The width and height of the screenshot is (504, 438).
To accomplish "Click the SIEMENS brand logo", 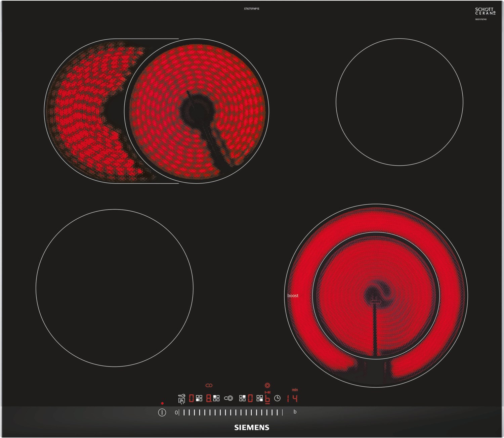I will (252, 428).
